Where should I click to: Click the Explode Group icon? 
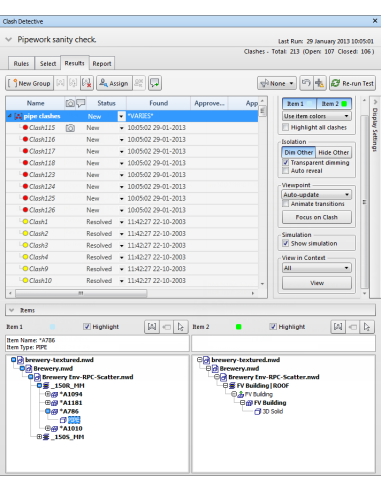tap(73, 83)
